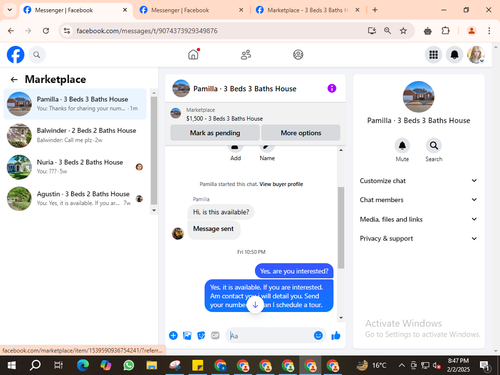Click the Facebook search magnifier icon
The height and width of the screenshot is (375, 500).
click(x=37, y=55)
